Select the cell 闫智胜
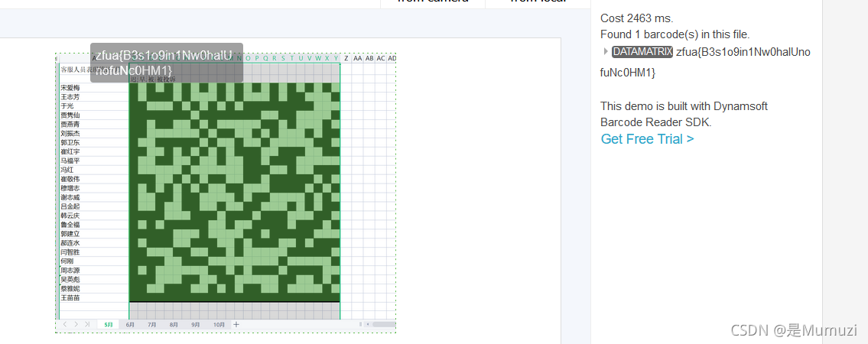 click(94, 252)
